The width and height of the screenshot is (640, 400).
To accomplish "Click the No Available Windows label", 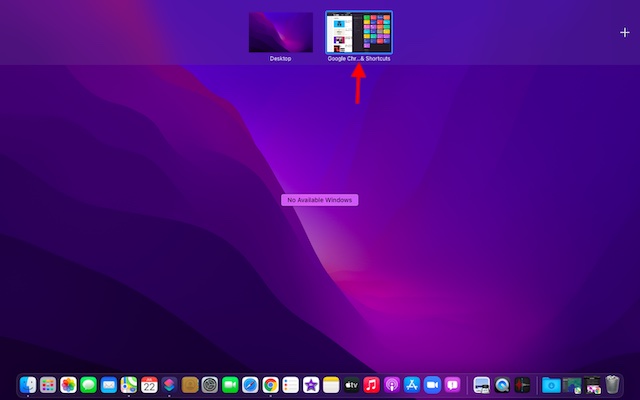I will [320, 200].
